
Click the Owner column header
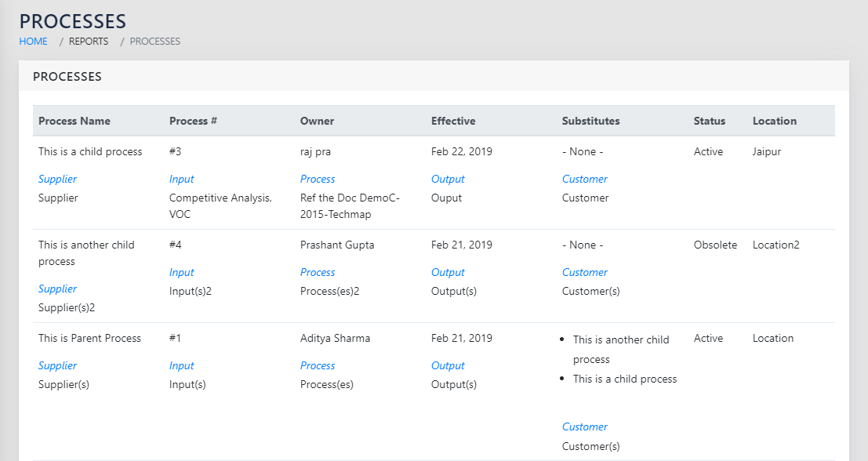(317, 121)
